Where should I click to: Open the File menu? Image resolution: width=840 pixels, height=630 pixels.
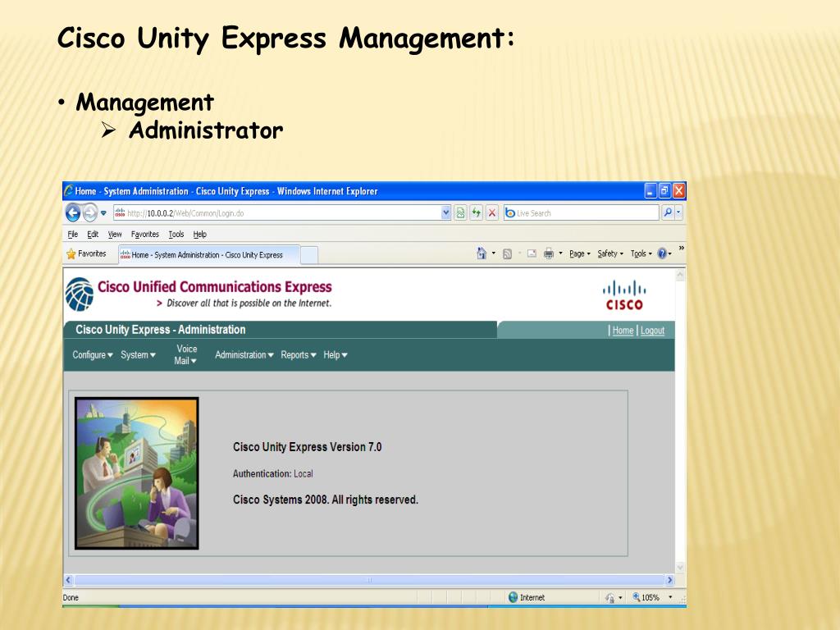pyautogui.click(x=73, y=234)
